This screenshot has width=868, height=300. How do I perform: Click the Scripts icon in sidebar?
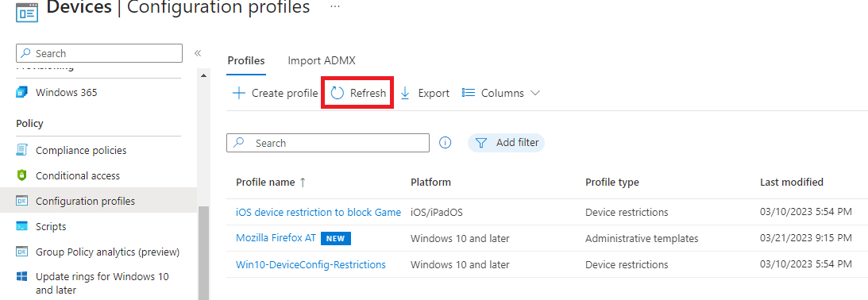click(21, 226)
